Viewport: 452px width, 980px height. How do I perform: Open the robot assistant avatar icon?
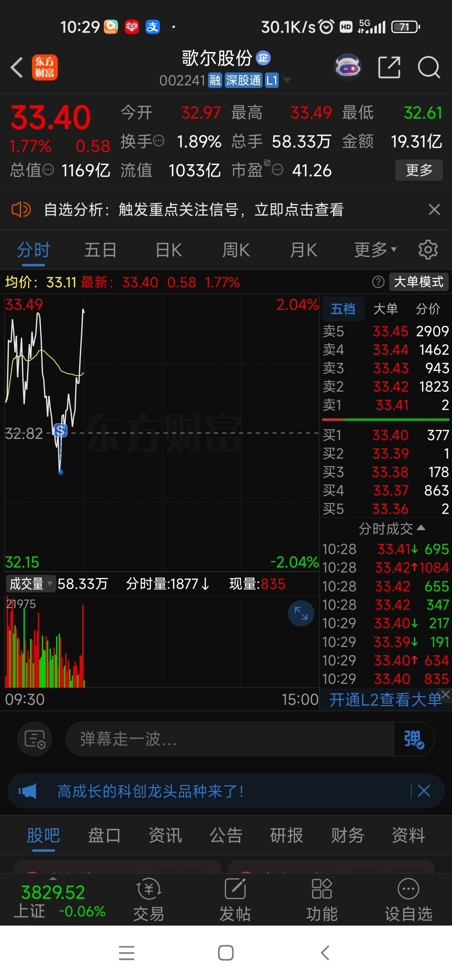[348, 67]
